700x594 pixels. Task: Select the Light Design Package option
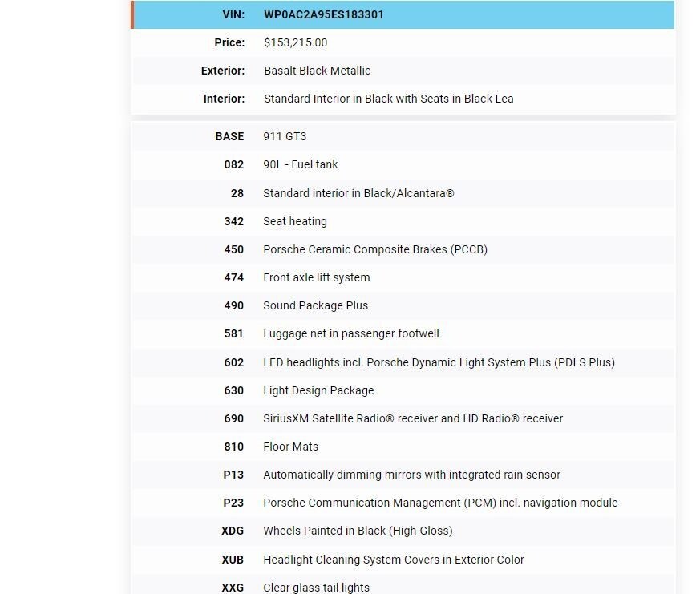pyautogui.click(x=318, y=391)
